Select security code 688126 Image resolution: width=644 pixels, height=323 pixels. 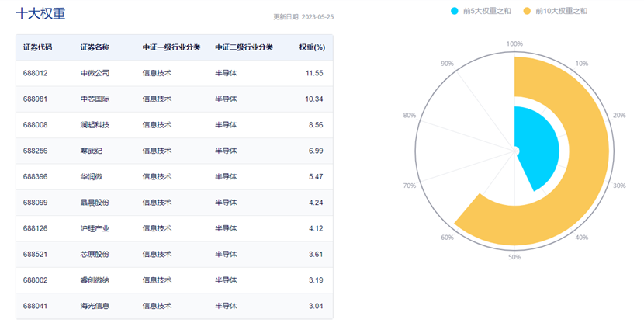tap(36, 228)
